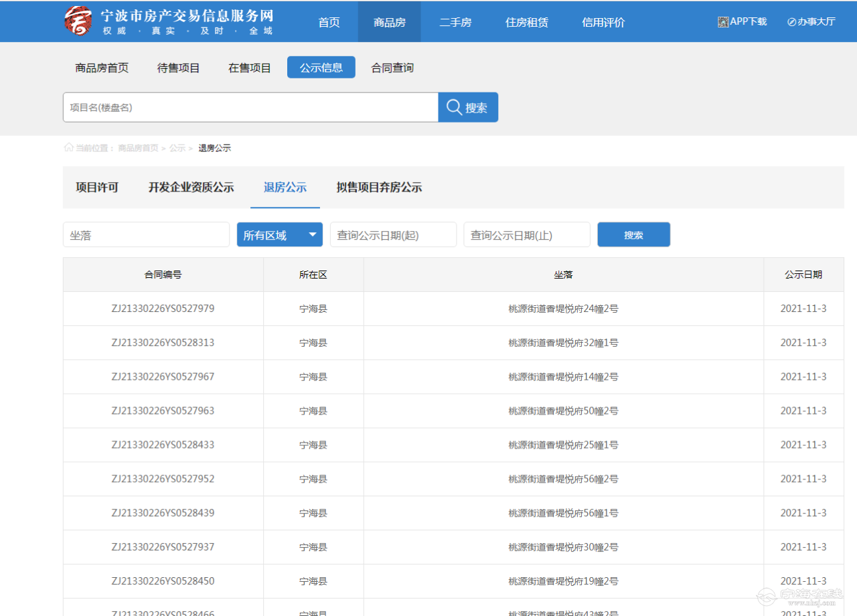
Task: Open the 拟售项目弃房公示 tab
Action: coord(379,187)
